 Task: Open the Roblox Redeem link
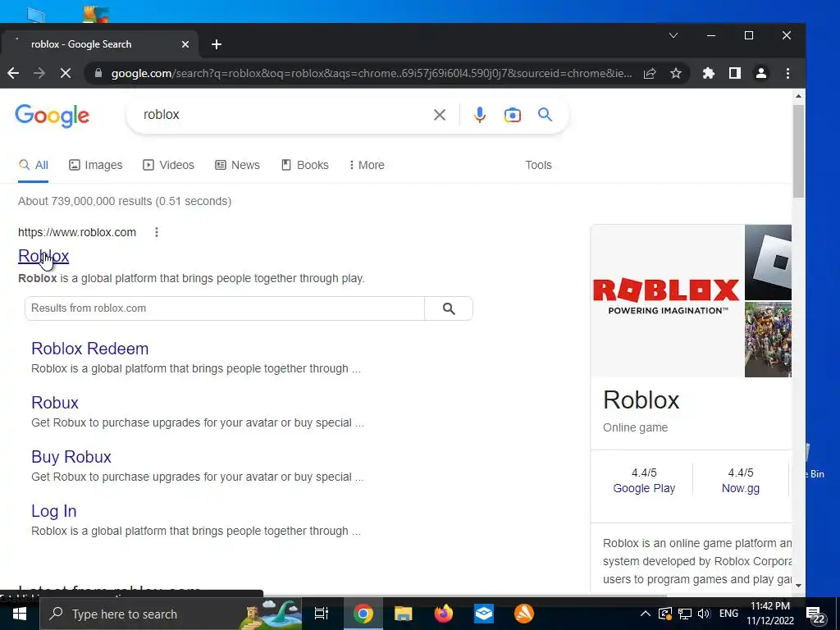click(x=90, y=349)
